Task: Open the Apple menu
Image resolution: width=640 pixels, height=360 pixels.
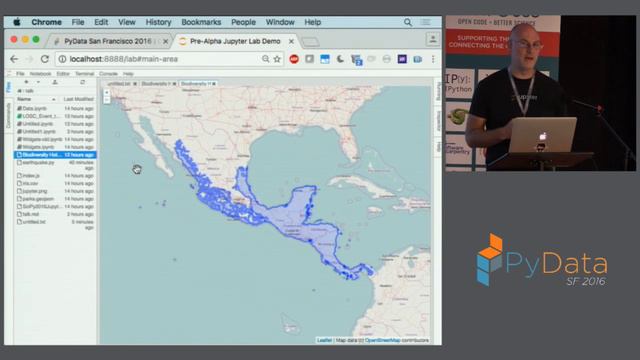Action: point(17,22)
